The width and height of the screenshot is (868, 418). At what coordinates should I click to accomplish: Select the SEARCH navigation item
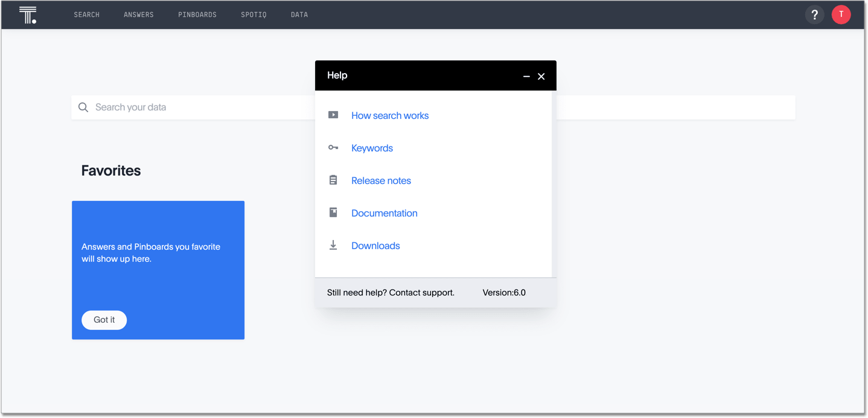click(x=86, y=14)
